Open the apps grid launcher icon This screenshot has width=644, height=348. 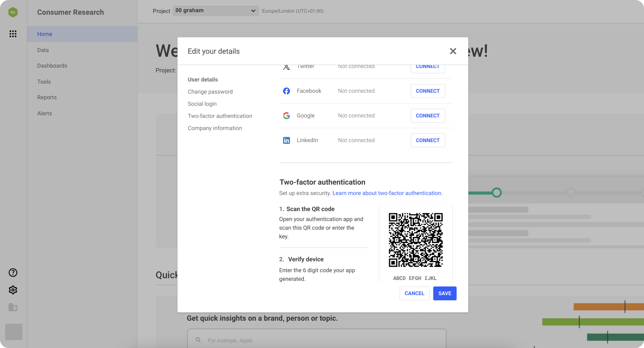[13, 34]
